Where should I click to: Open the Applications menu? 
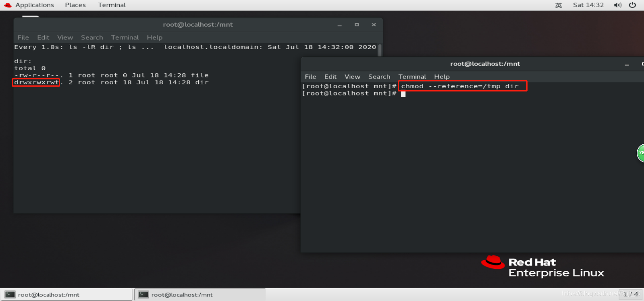coord(35,5)
